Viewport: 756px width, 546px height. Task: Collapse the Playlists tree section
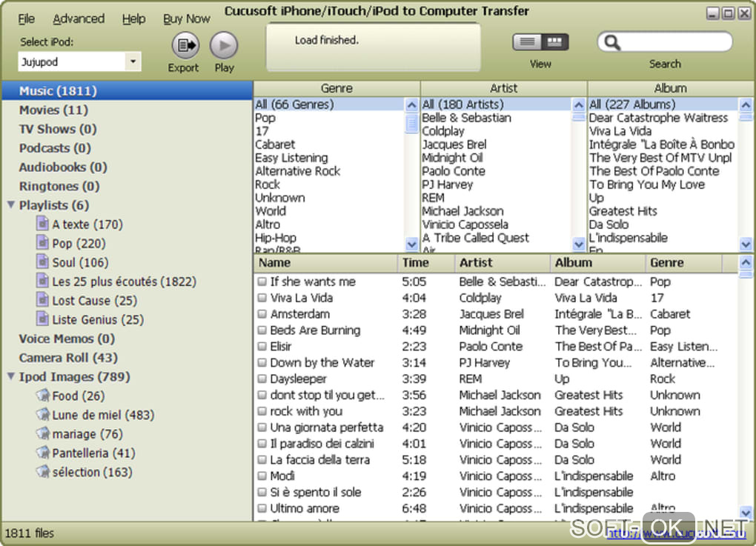point(10,205)
